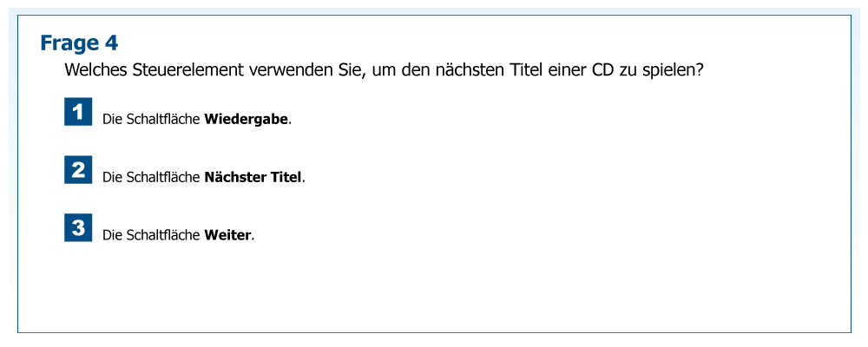Image resolution: width=868 pixels, height=347 pixels.
Task: Select the answer text ending in Nächster Titel
Action: [x=204, y=177]
